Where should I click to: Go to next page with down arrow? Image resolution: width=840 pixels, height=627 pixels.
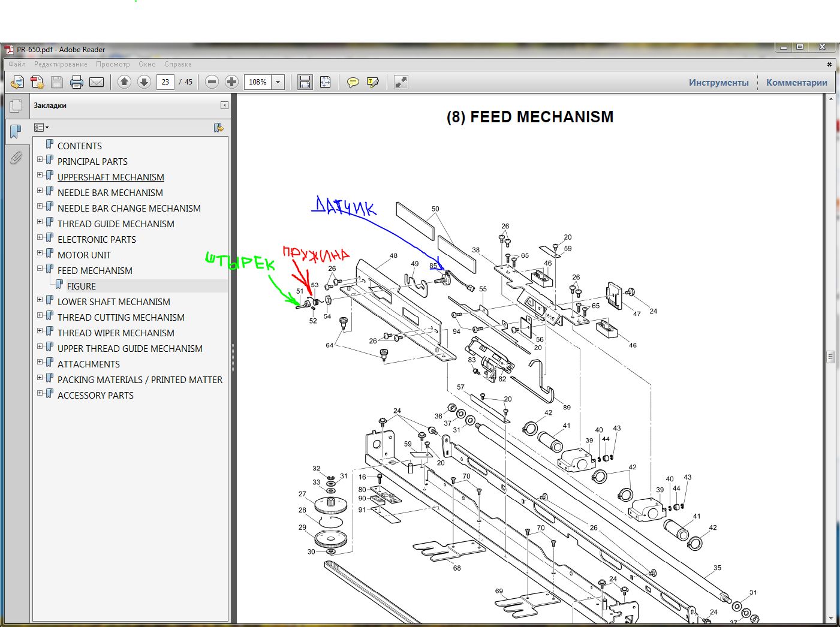pos(144,82)
